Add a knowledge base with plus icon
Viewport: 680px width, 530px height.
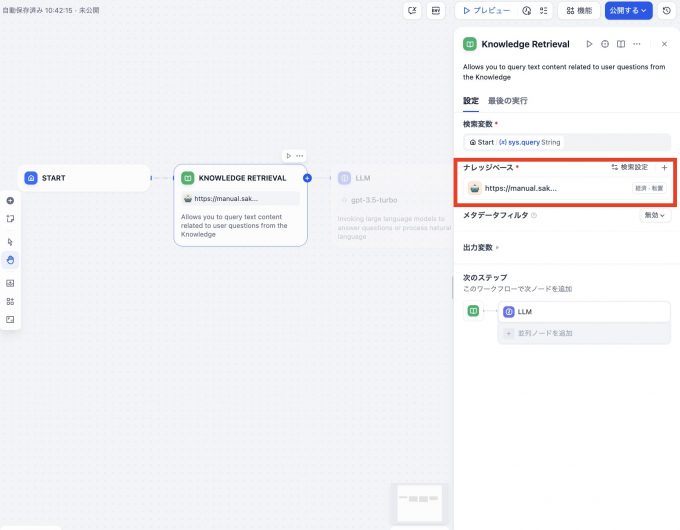point(664,168)
